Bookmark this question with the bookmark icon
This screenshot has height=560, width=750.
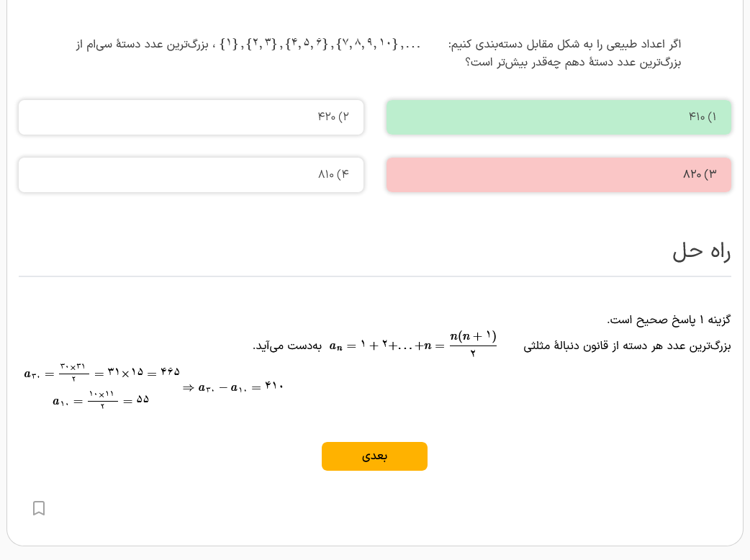[x=39, y=508]
